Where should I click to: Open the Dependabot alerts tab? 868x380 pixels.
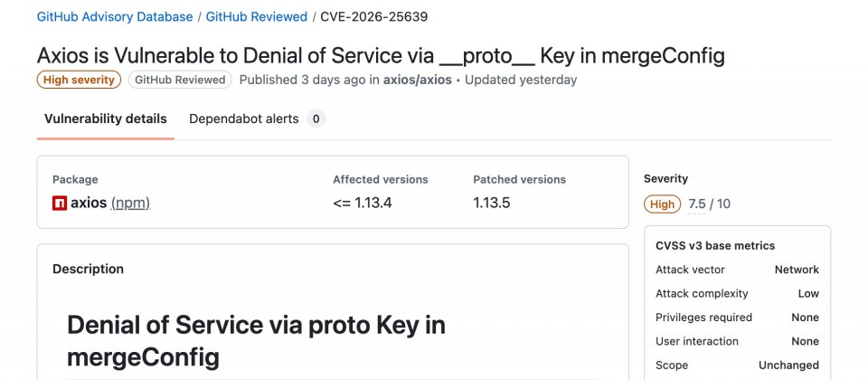pos(243,119)
